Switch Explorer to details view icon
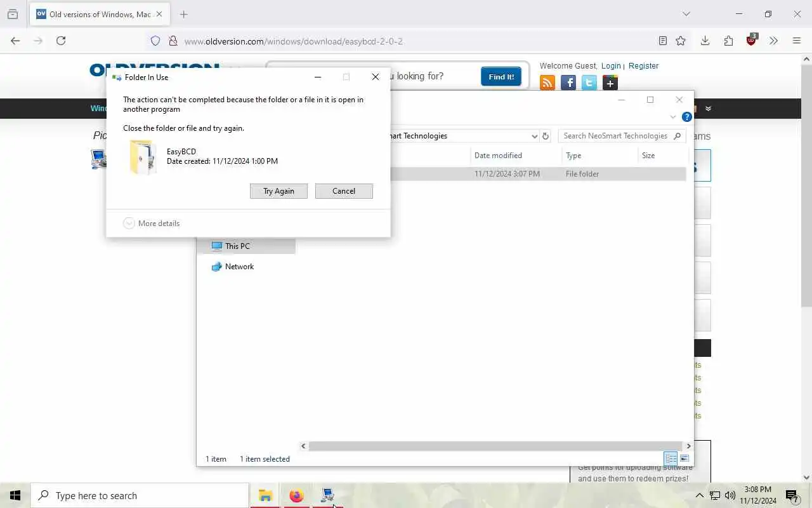Screen dimensions: 812x508 pyautogui.click(x=671, y=458)
